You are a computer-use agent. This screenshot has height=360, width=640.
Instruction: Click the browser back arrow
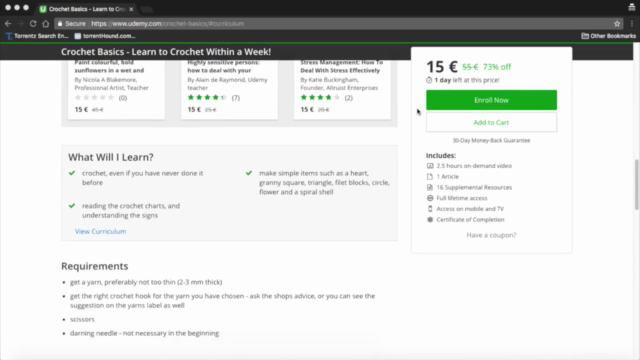tap(8, 24)
